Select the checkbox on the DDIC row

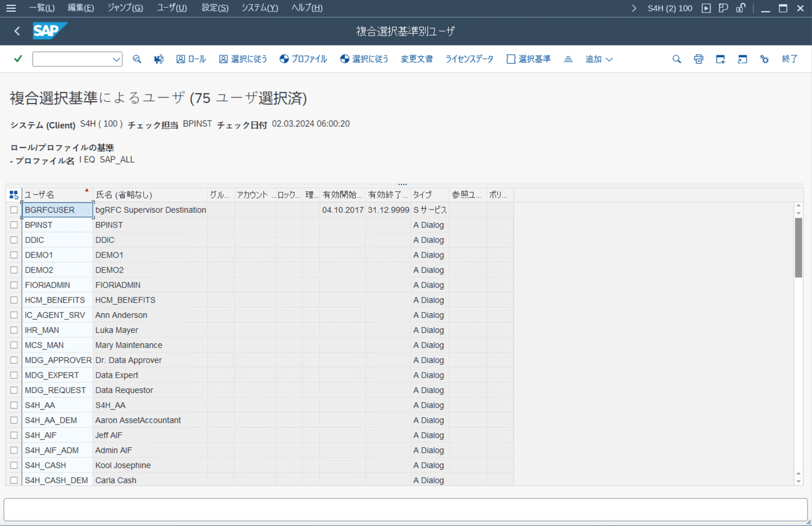[x=14, y=240]
